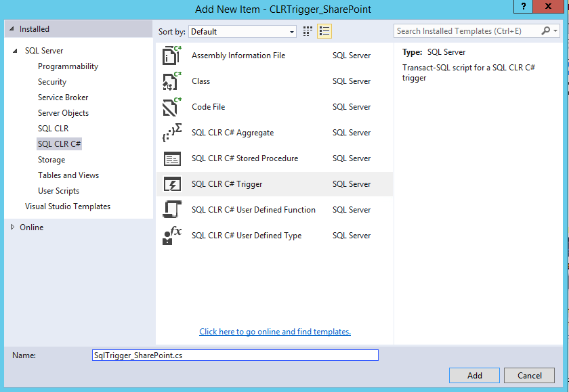The height and width of the screenshot is (392, 569).
Task: Select the SQL CLR C# Stored Procedure icon
Action: [172, 158]
